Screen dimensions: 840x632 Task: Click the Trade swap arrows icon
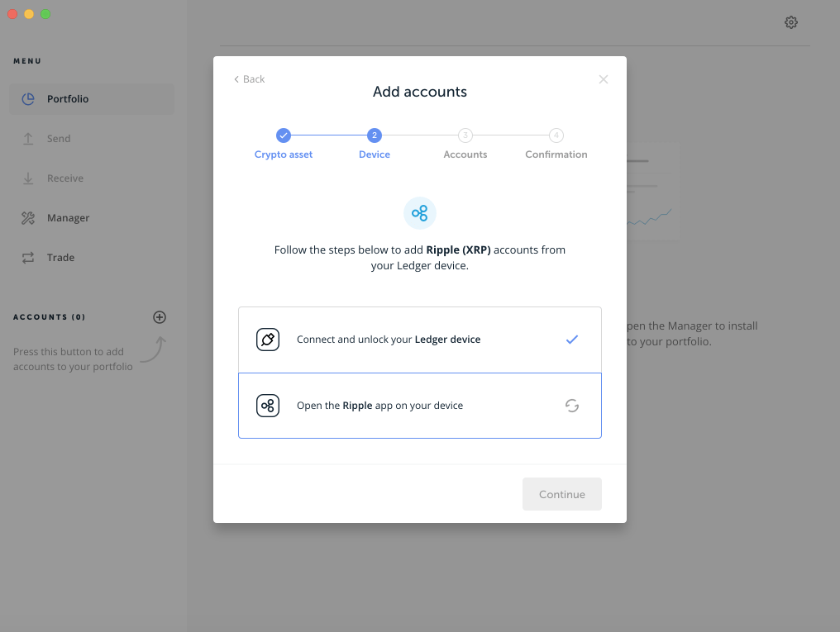click(x=28, y=258)
